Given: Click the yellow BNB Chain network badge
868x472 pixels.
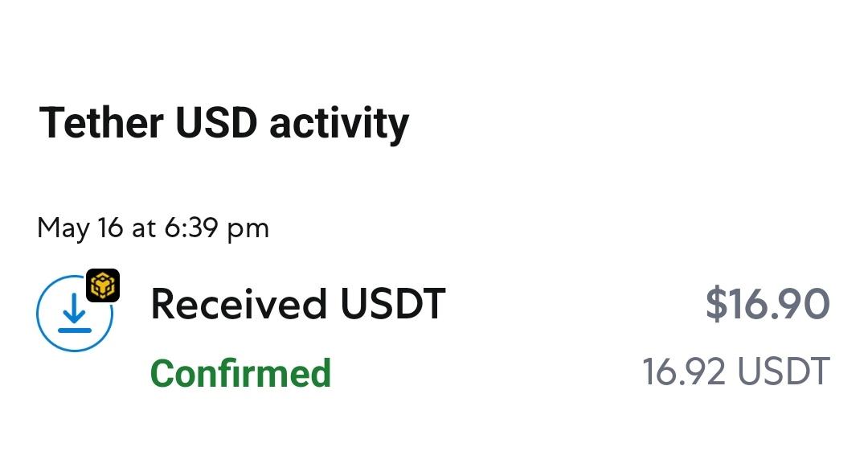Looking at the screenshot, I should (x=103, y=285).
